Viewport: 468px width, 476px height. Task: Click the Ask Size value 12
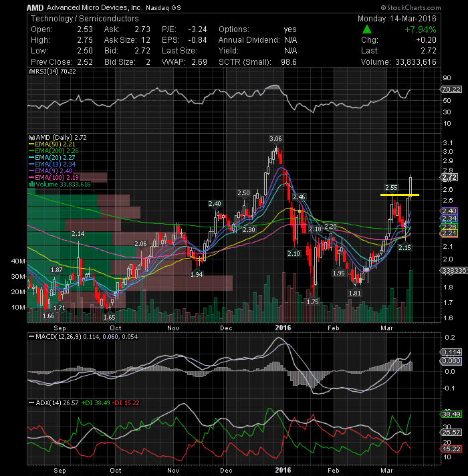146,40
